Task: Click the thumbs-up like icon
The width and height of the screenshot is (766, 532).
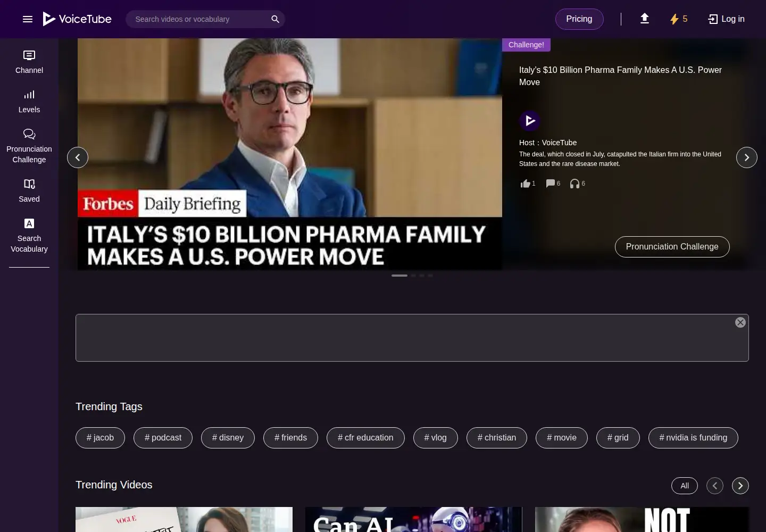Action: click(x=526, y=184)
